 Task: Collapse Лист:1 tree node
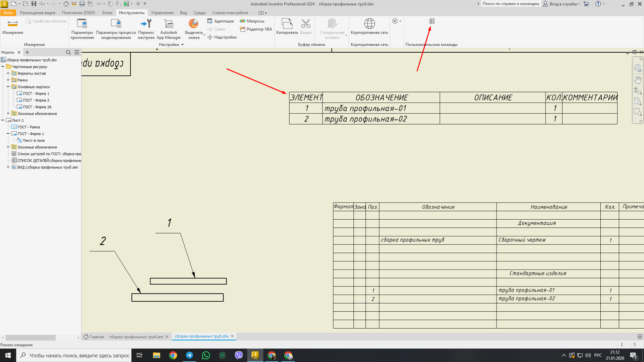[x=3, y=120]
